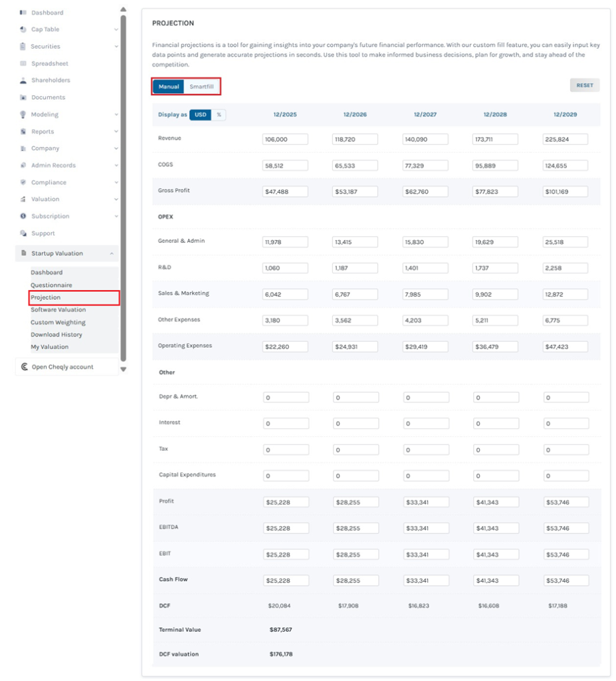Click the Support icon in sidebar
Screen dimensions: 616x681
pyautogui.click(x=23, y=233)
